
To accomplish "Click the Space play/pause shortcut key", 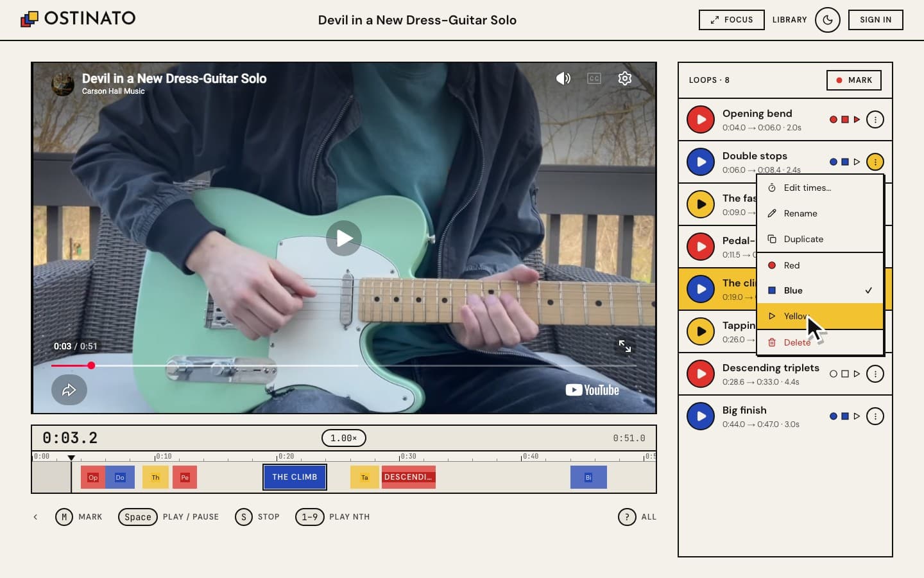I will tap(138, 517).
